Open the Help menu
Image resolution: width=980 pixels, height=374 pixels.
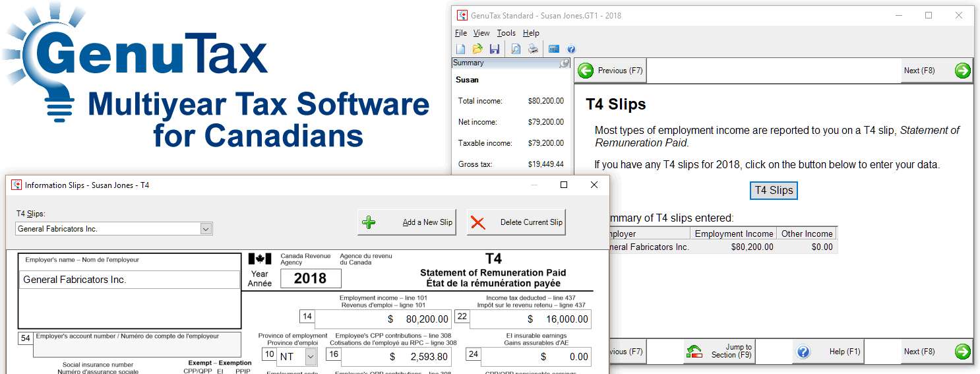[531, 33]
